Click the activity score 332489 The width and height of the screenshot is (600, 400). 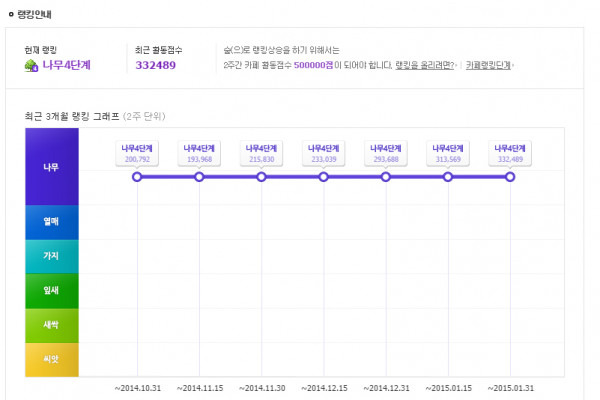(x=155, y=65)
